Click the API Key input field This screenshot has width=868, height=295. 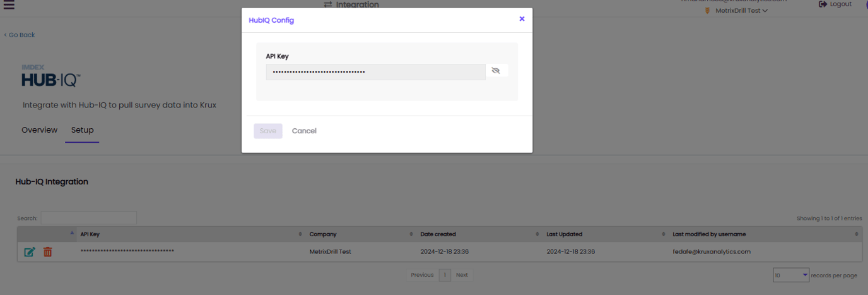[375, 72]
